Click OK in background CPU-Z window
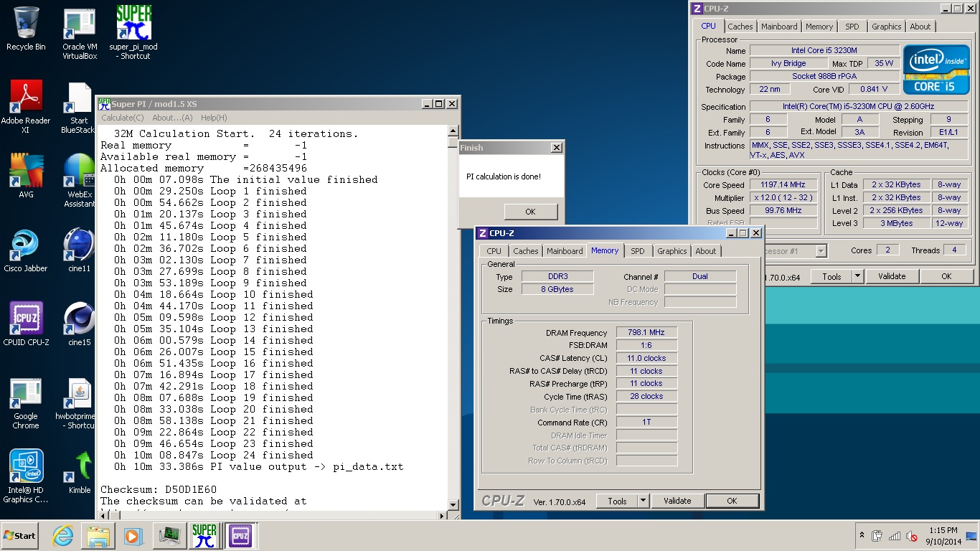 [x=946, y=276]
